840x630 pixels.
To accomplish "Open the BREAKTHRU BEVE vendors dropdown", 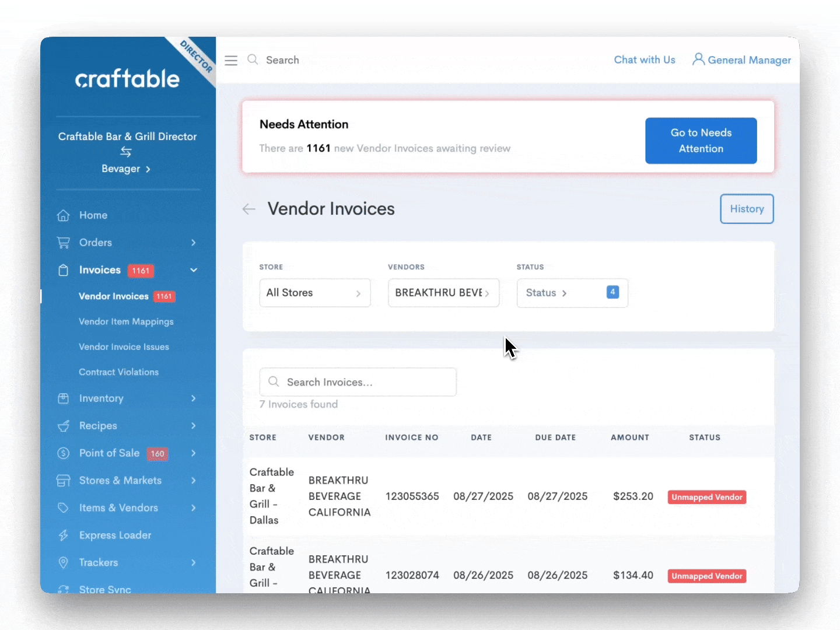I will pos(443,293).
